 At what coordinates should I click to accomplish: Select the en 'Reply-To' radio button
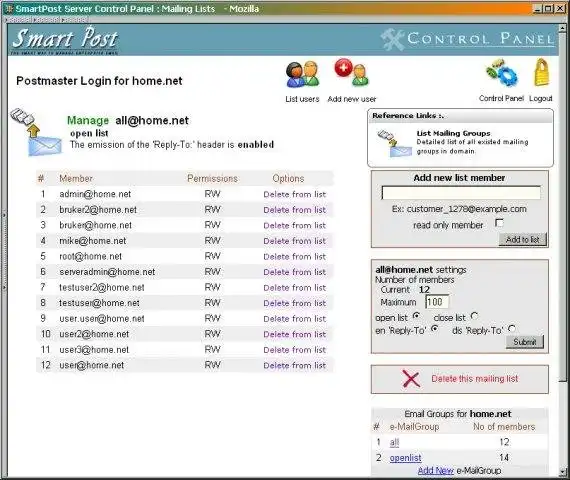(x=435, y=329)
